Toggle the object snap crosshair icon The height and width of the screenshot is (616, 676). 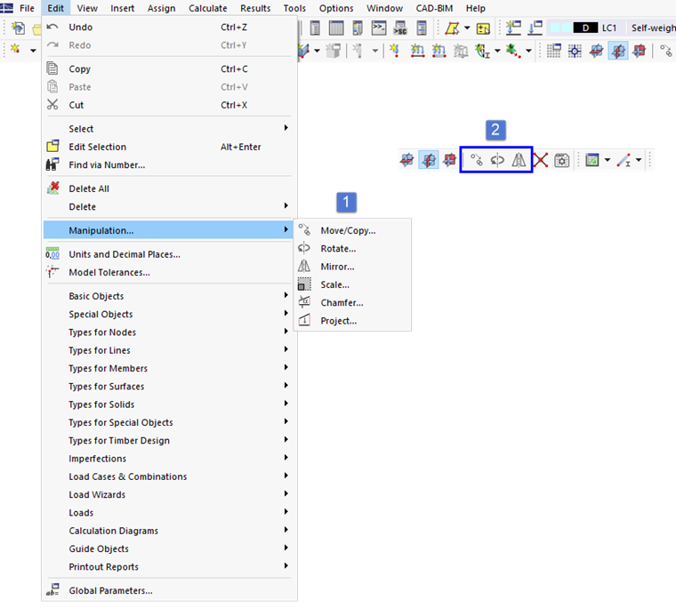575,51
